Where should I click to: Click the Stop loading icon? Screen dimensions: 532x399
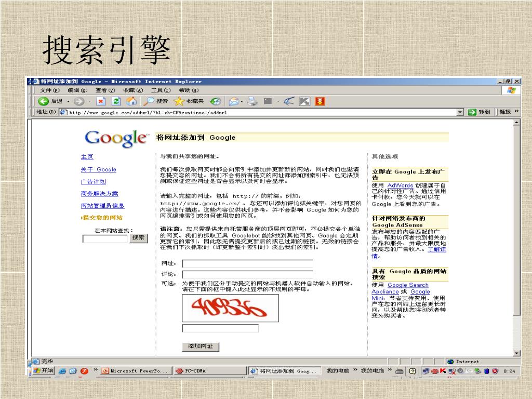(101, 101)
